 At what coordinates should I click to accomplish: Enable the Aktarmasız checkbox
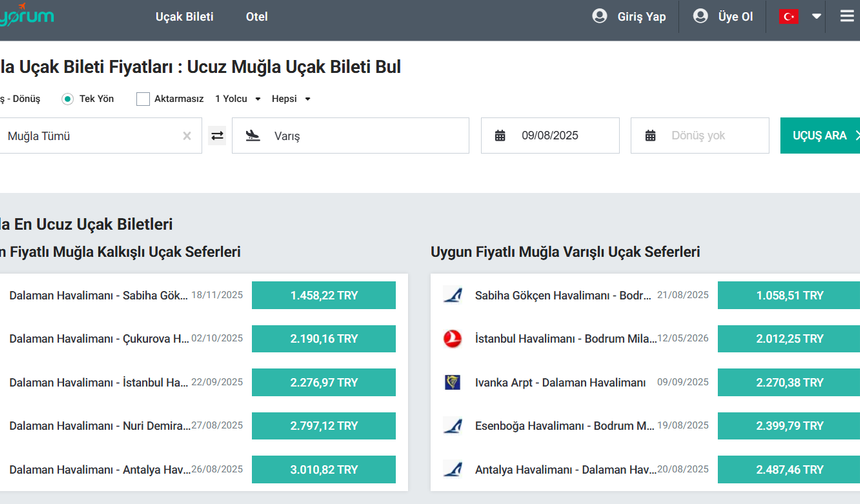coord(143,99)
